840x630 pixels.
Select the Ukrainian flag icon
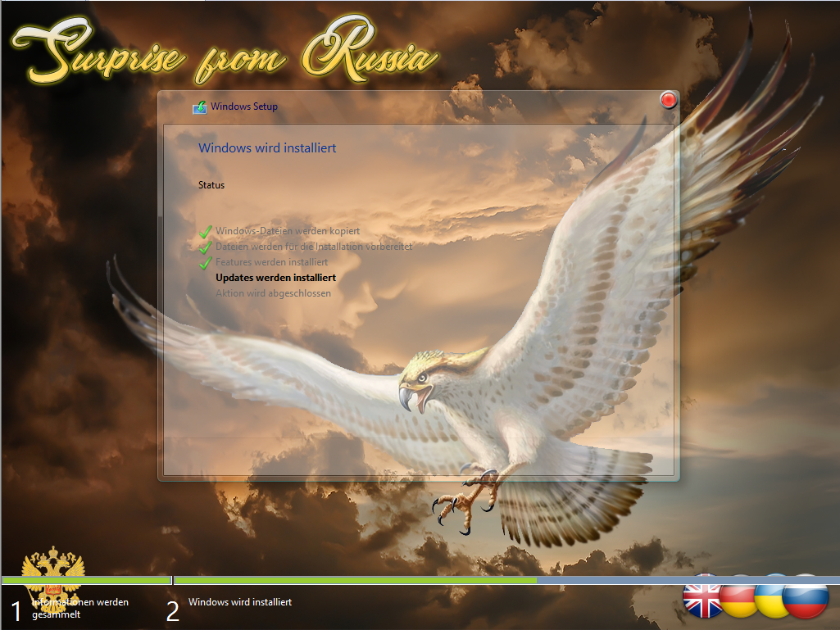(x=770, y=596)
